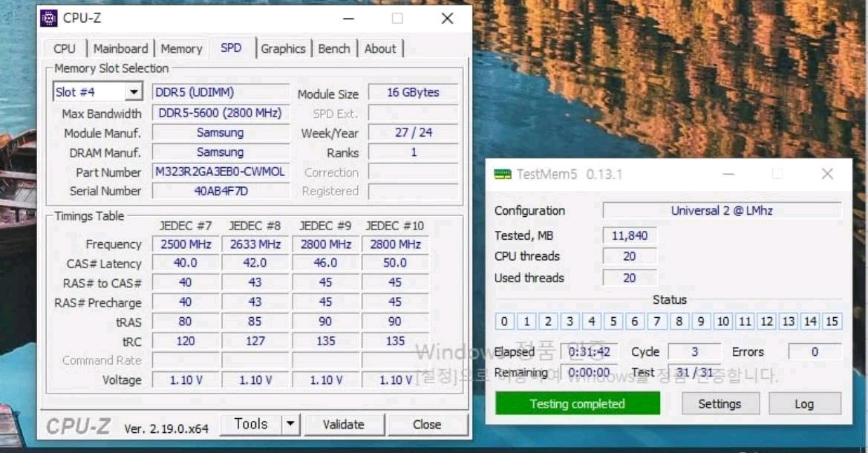Close the CPU-Z window

coord(447,19)
